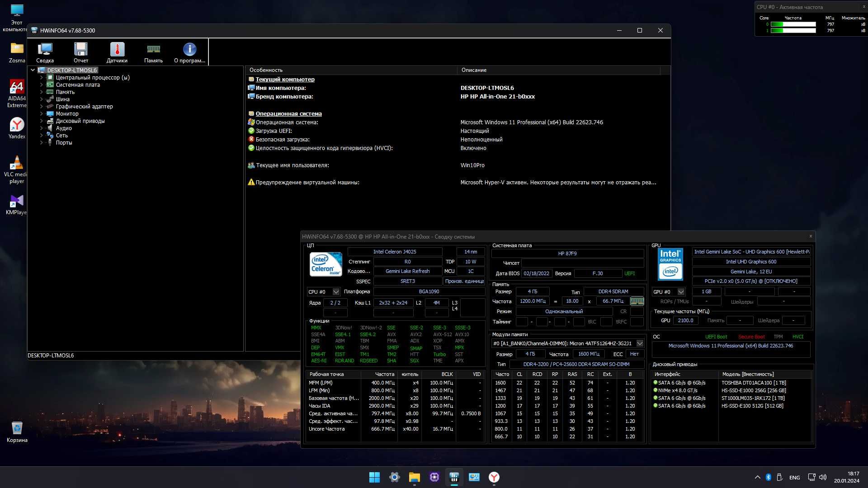Click CPU chip icon in taskbar

434,477
